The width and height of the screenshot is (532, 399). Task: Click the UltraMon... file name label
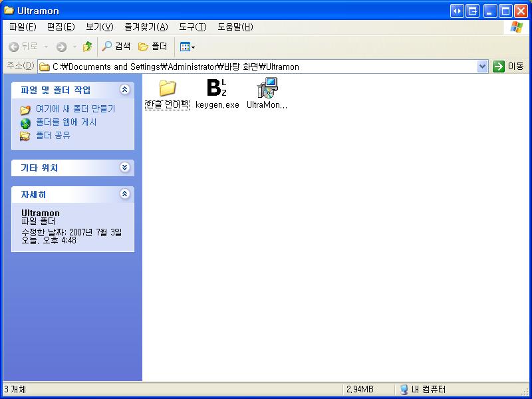pos(267,105)
